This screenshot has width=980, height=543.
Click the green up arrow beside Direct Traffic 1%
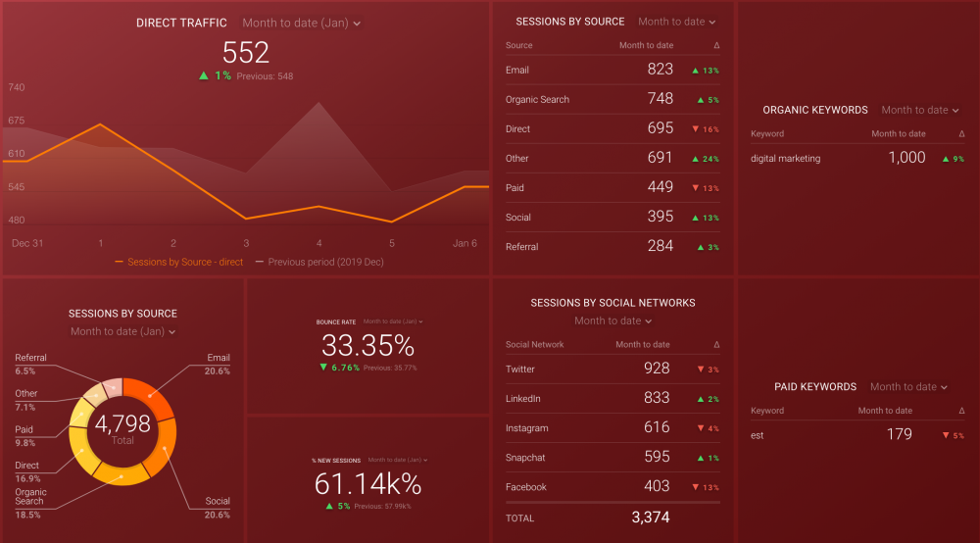click(x=204, y=75)
